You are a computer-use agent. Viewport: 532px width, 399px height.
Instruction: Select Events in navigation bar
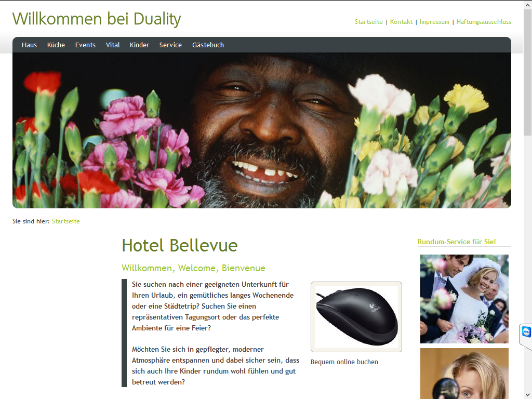tap(85, 45)
